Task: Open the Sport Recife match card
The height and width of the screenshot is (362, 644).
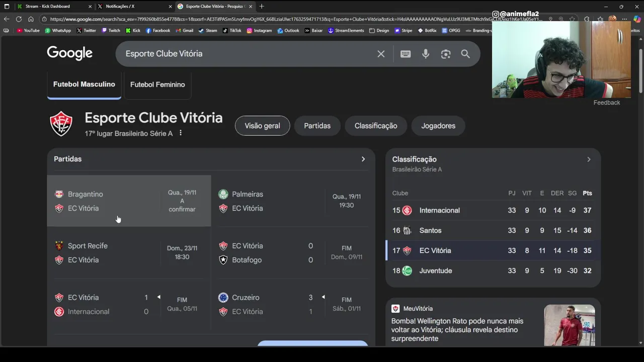Action: (129, 252)
